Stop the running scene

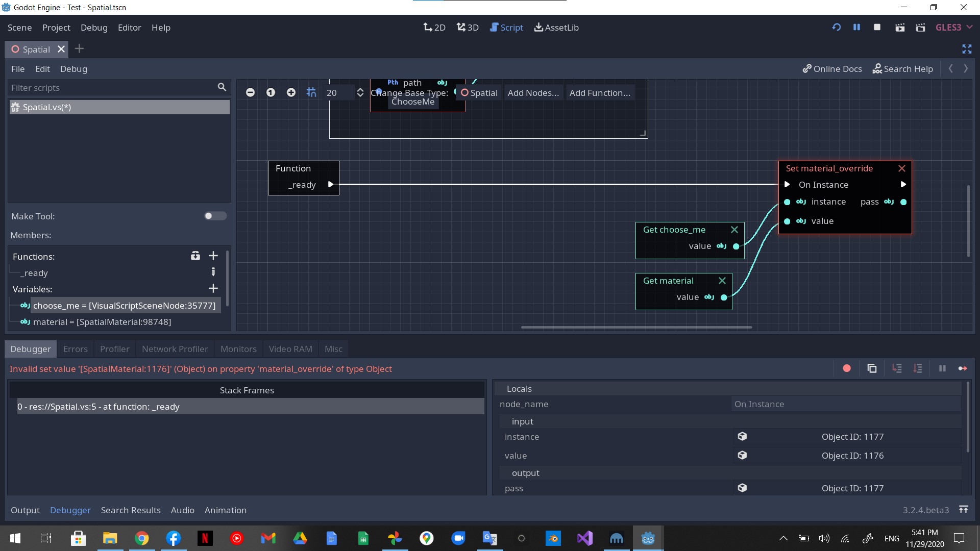coord(877,27)
